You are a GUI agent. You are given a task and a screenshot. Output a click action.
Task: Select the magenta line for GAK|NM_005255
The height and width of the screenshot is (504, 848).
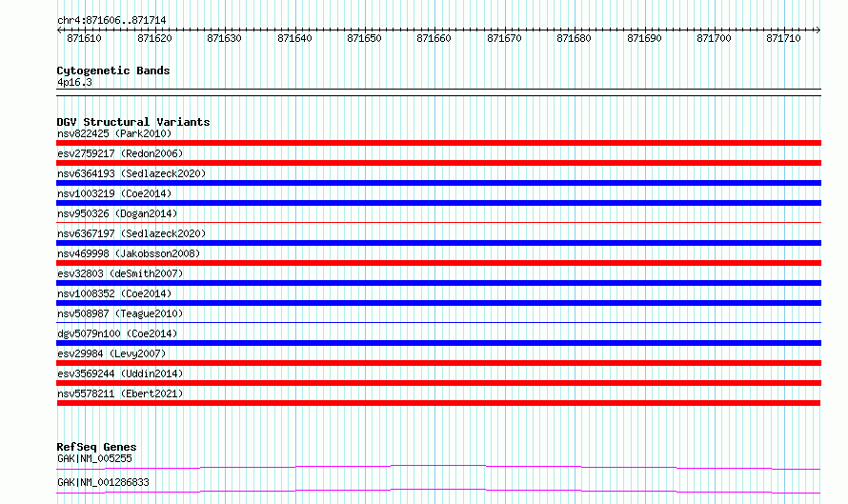click(x=438, y=467)
